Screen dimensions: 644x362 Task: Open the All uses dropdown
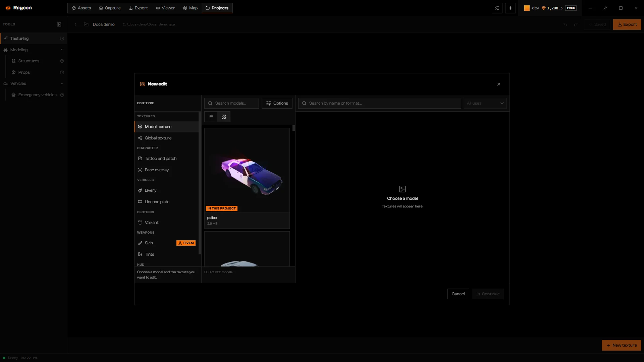point(485,103)
